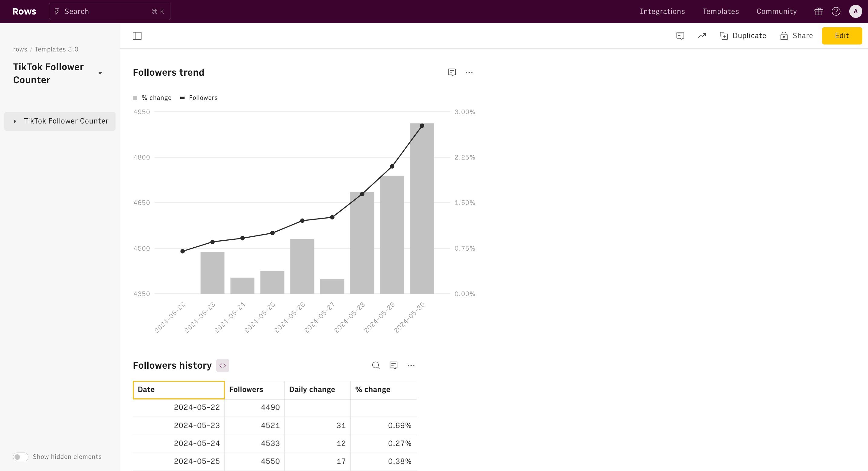This screenshot has width=868, height=471.
Task: Open the Integrations menu
Action: tap(662, 12)
